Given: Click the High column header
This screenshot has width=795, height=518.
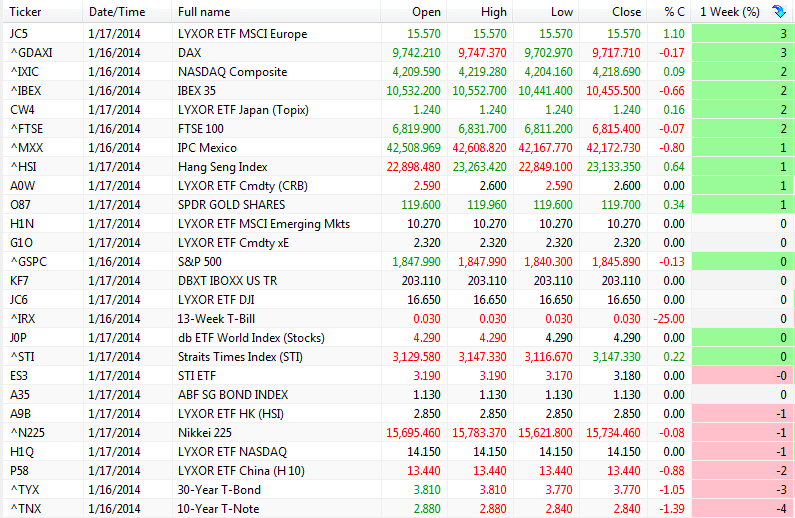Looking at the screenshot, I should pos(493,11).
